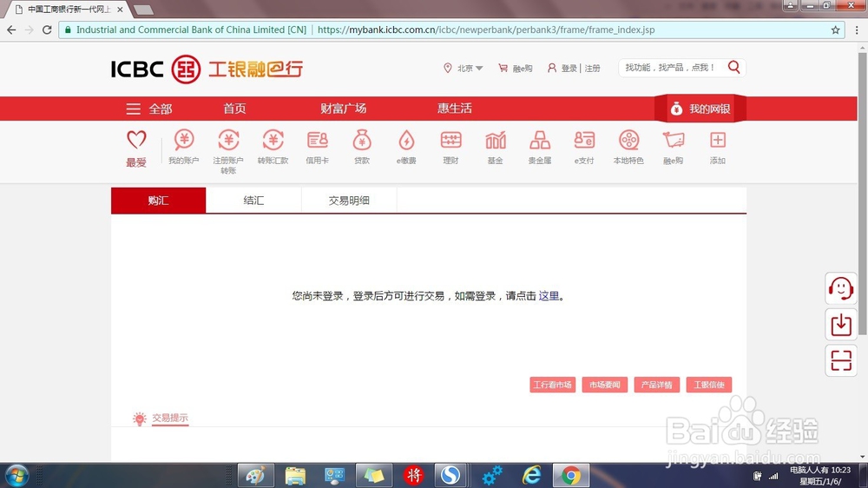Click the site search input field
868x488 pixels.
click(670, 67)
